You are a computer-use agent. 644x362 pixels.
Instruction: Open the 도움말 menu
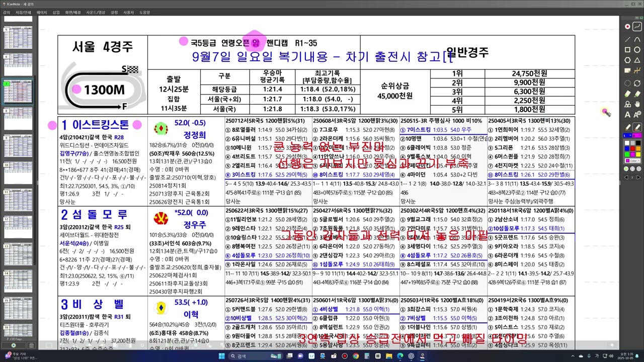pyautogui.click(x=144, y=12)
